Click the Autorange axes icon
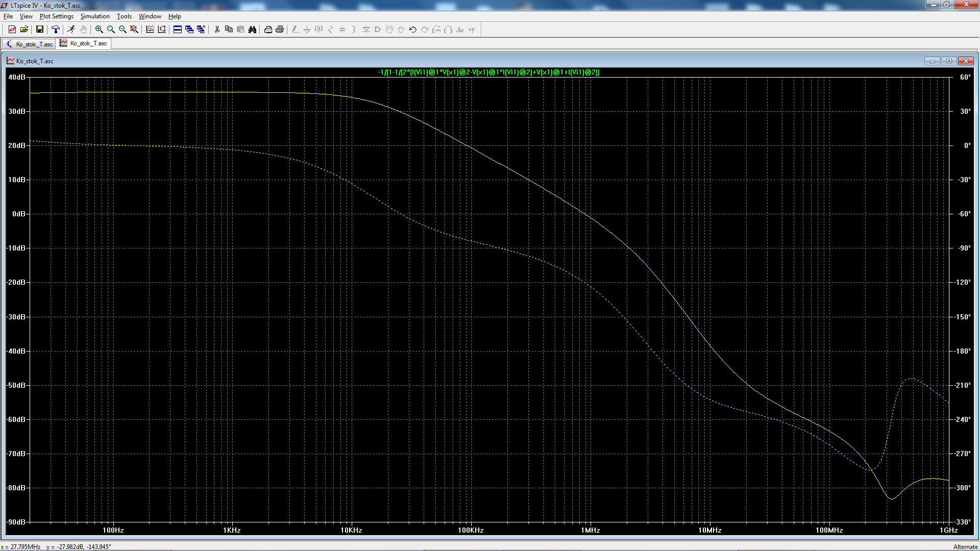 click(162, 30)
